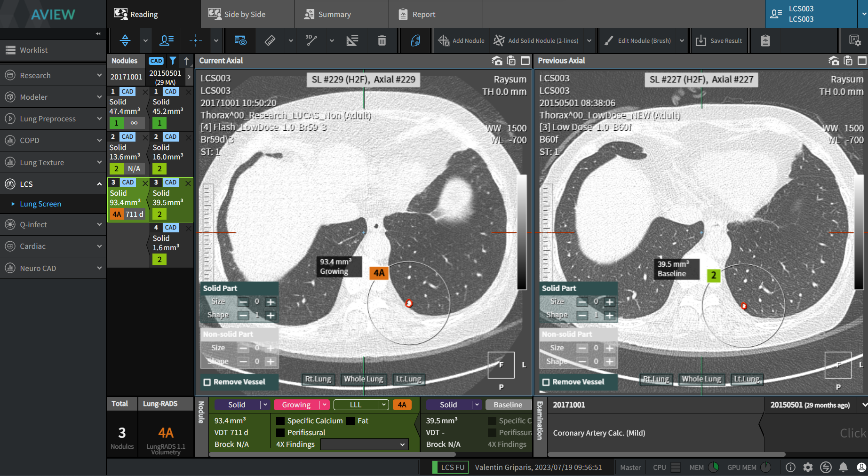Click the Add Nodule button
Image resolution: width=868 pixels, height=476 pixels.
[x=461, y=41]
